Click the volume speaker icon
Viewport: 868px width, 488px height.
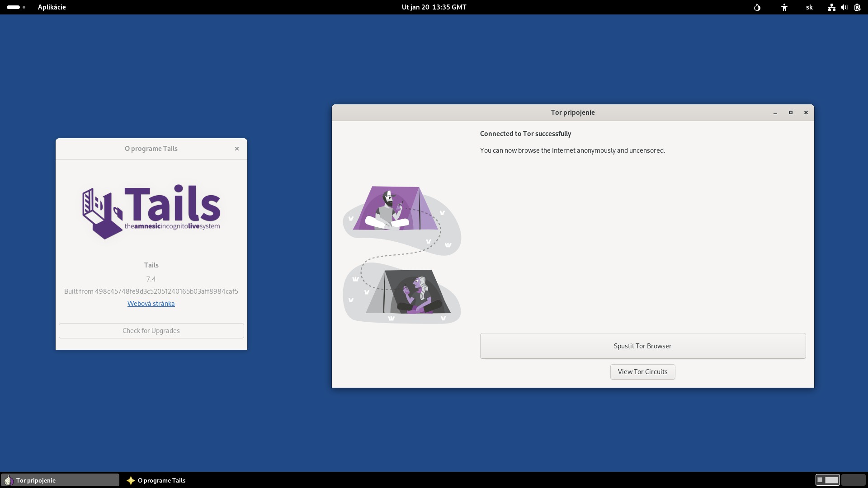pyautogui.click(x=844, y=7)
